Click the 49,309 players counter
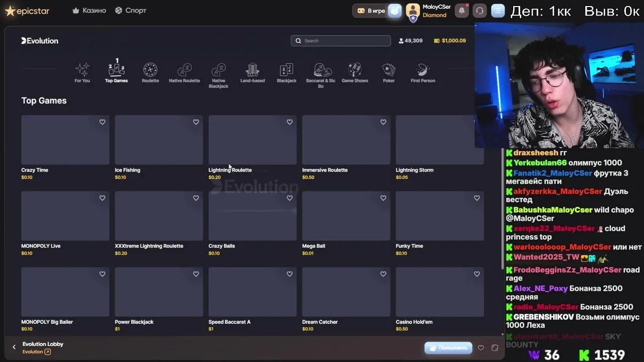Viewport: 644px width, 362px height. point(411,41)
